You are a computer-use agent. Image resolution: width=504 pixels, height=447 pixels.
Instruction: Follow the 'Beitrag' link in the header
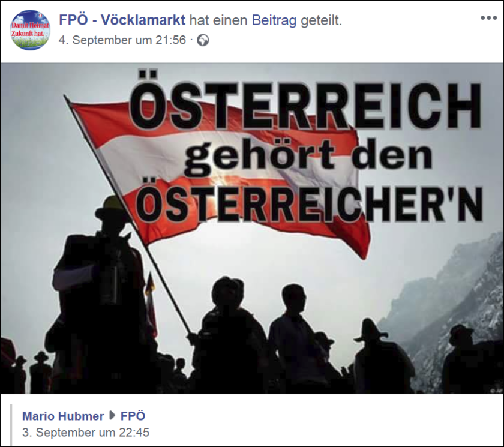click(x=274, y=20)
